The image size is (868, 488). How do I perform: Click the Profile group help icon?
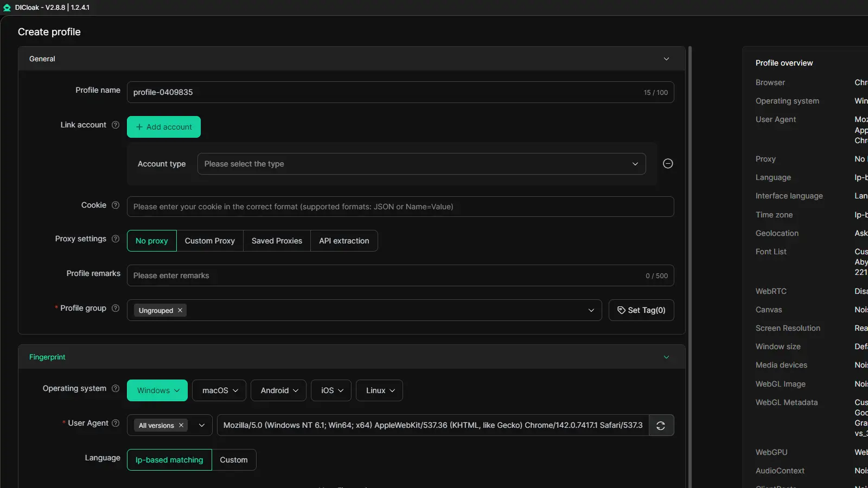(x=116, y=308)
